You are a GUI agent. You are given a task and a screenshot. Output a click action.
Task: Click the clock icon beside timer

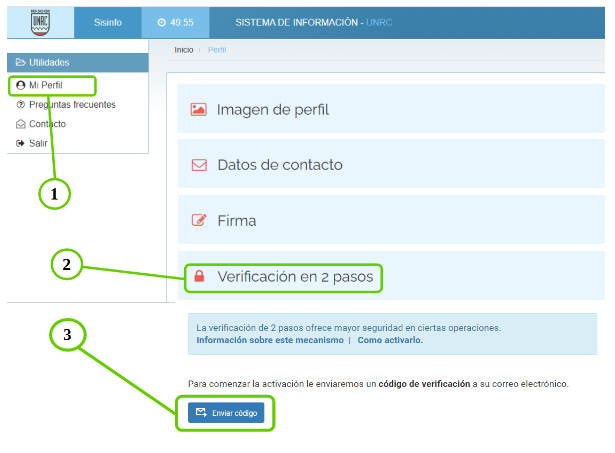162,23
